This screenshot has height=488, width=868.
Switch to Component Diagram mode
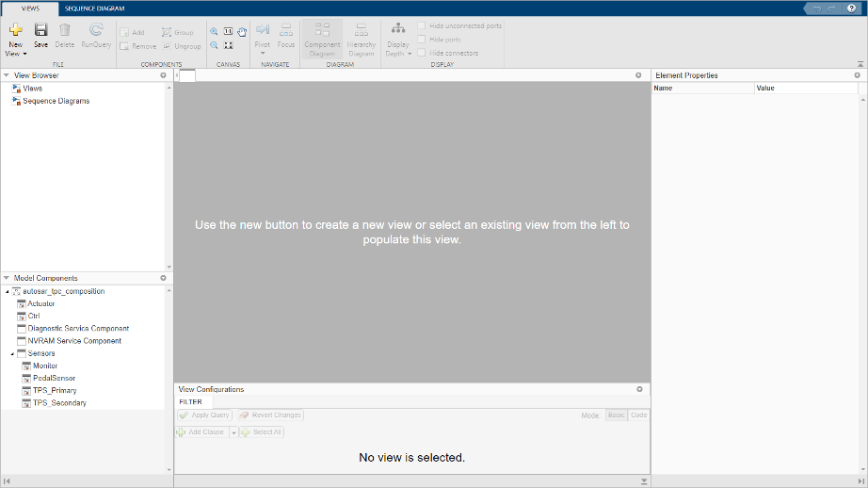point(322,40)
